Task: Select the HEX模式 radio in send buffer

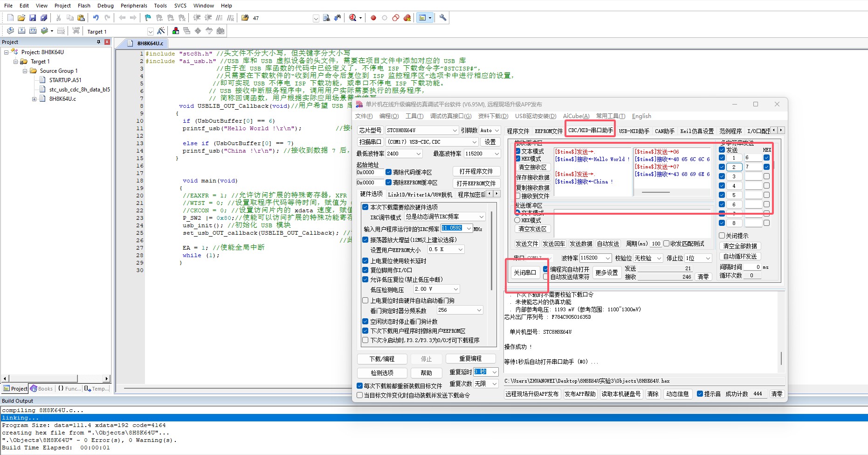Action: [517, 220]
